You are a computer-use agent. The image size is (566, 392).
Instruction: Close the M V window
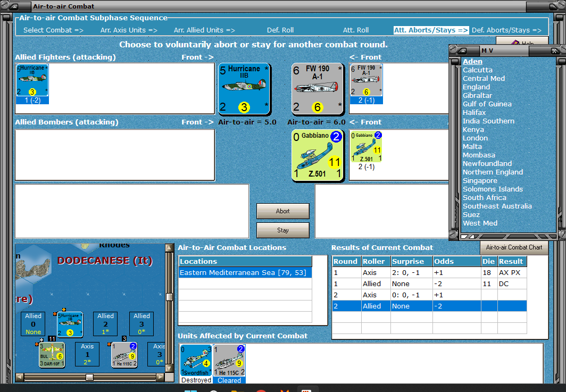click(554, 51)
